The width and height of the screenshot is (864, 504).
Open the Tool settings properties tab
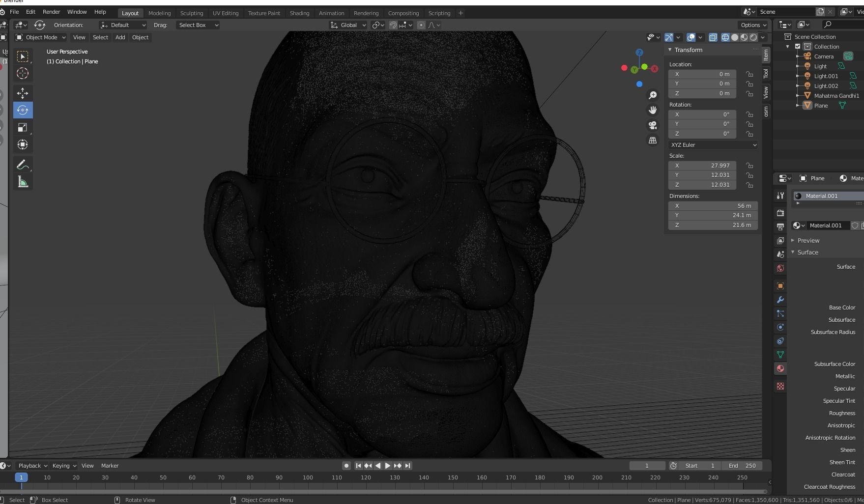pyautogui.click(x=780, y=196)
